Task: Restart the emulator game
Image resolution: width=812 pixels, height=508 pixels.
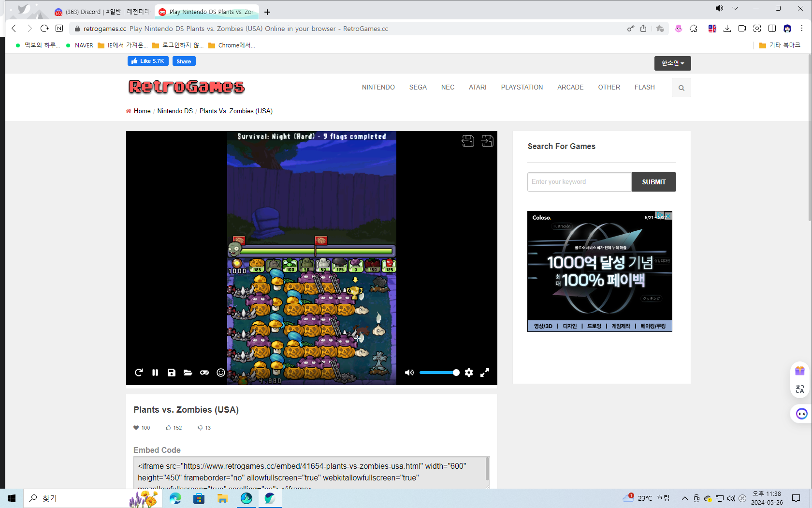Action: (x=139, y=373)
